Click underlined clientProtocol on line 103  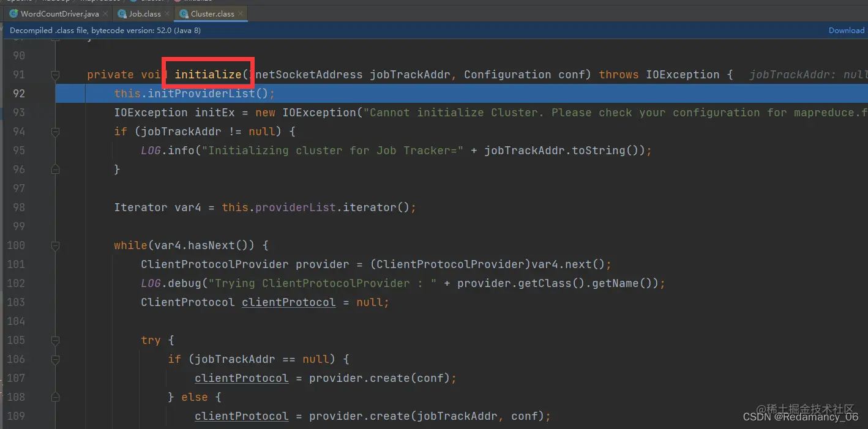(288, 302)
